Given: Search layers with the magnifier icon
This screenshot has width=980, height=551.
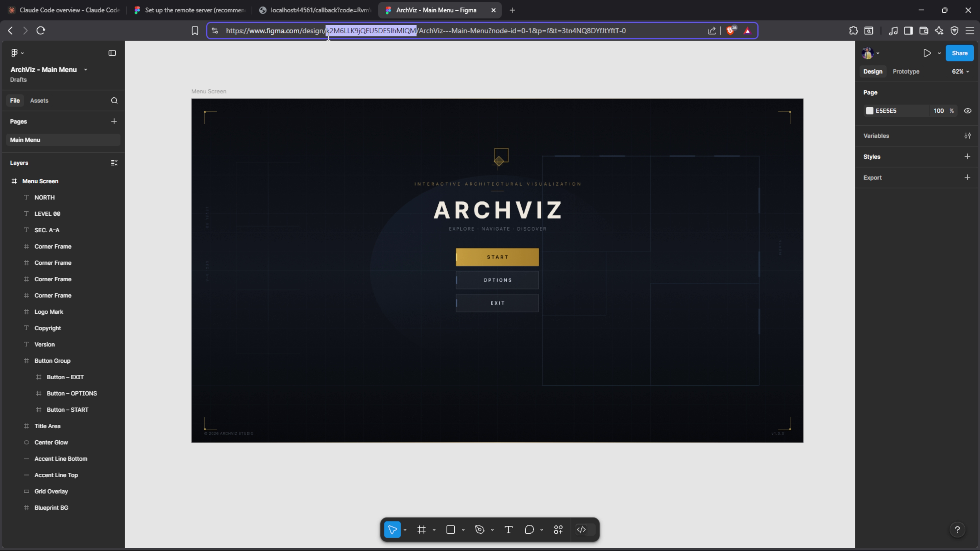Looking at the screenshot, I should (114, 101).
